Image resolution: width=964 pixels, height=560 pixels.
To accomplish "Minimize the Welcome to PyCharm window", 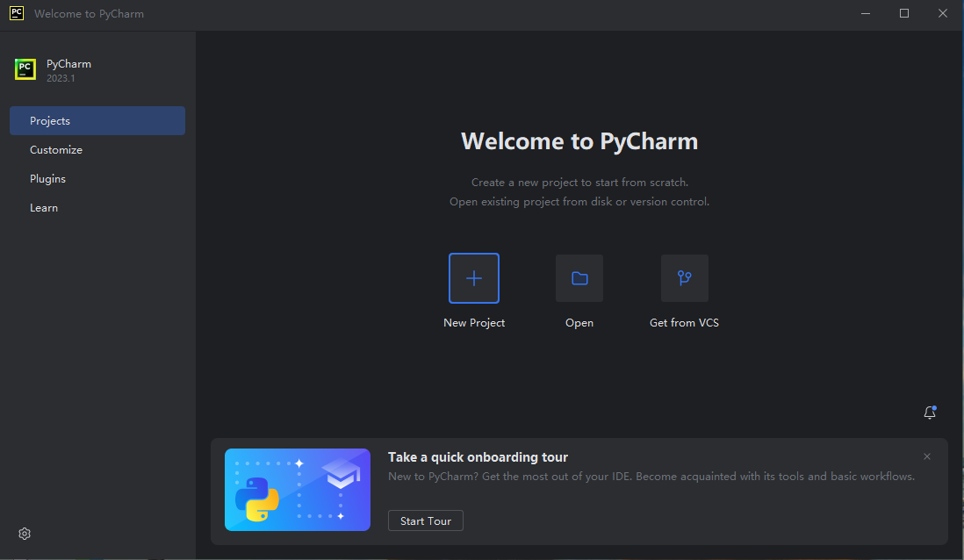I will pos(866,13).
